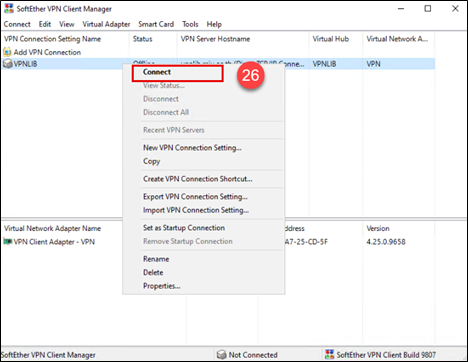This screenshot has width=468, height=362.
Task: Open the View menu
Action: point(67,24)
